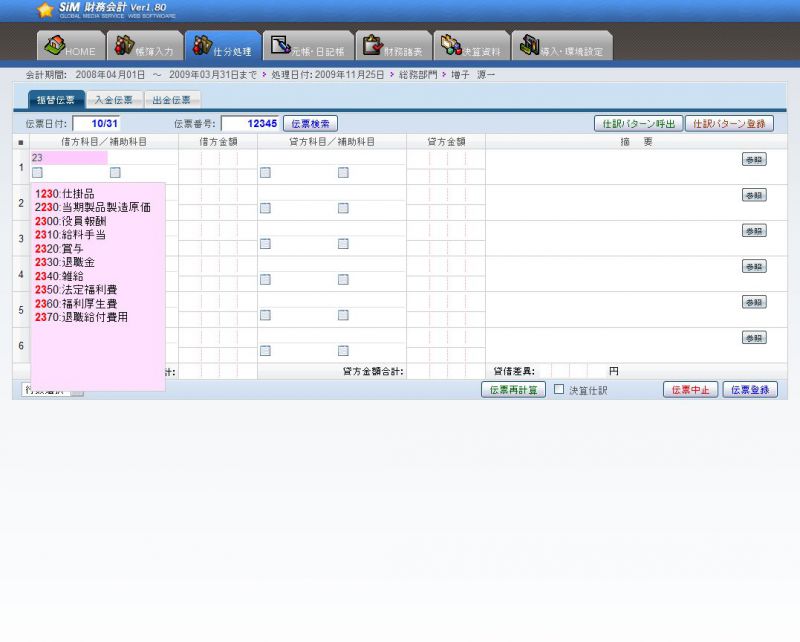The image size is (800, 642).
Task: Toggle the 決算仕訳 checkbox
Action: point(560,390)
